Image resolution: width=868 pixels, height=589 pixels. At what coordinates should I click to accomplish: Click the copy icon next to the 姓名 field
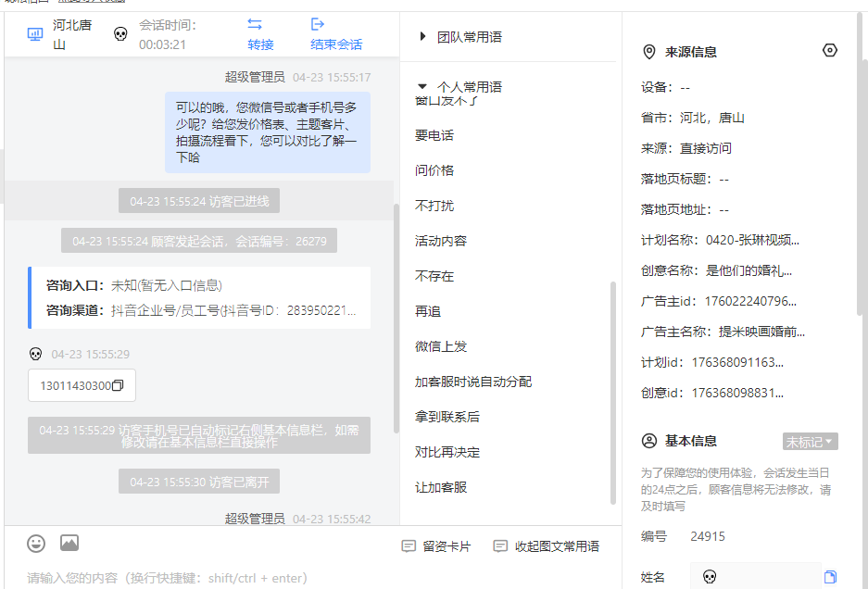[830, 577]
